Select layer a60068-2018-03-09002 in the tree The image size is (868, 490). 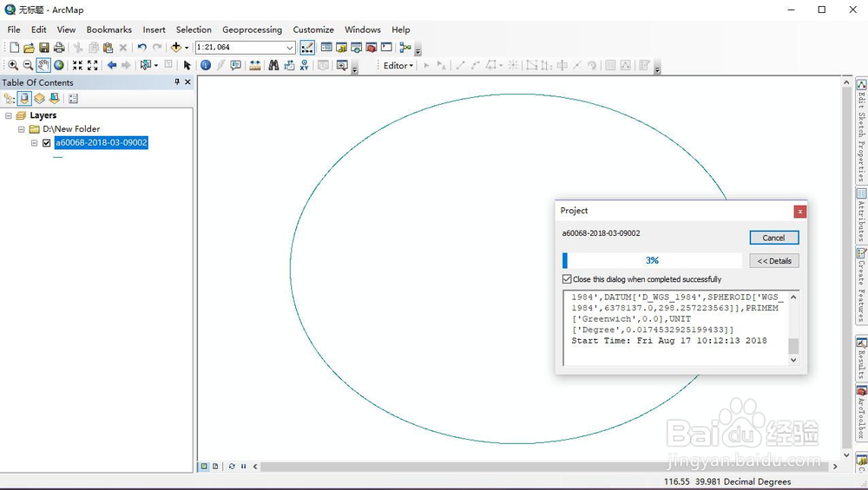point(102,143)
